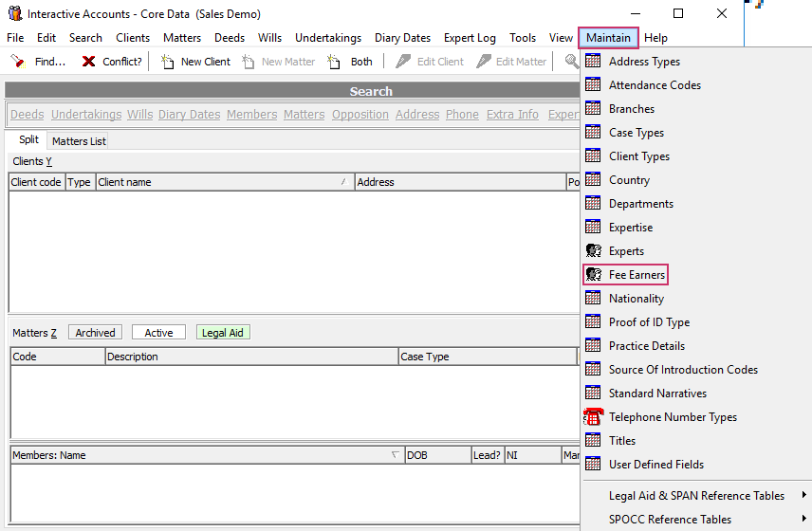This screenshot has height=531, width=812.
Task: Open the Diary Dates menu
Action: [x=402, y=38]
